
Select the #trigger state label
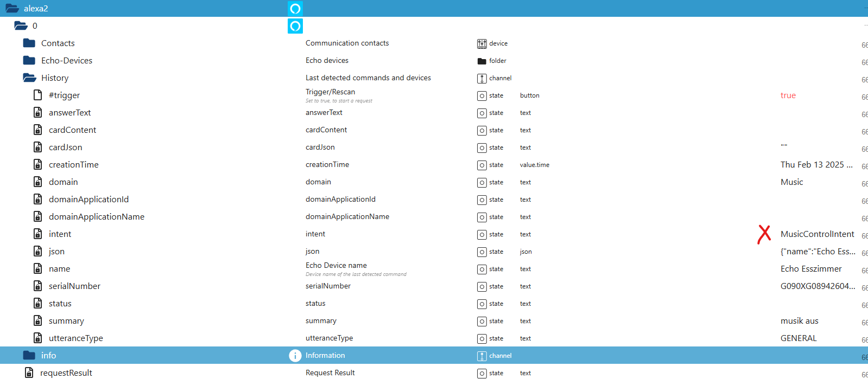[x=64, y=95]
